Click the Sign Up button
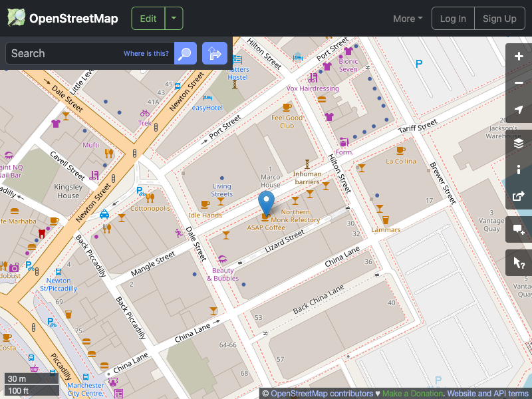This screenshot has width=532, height=399. (499, 18)
